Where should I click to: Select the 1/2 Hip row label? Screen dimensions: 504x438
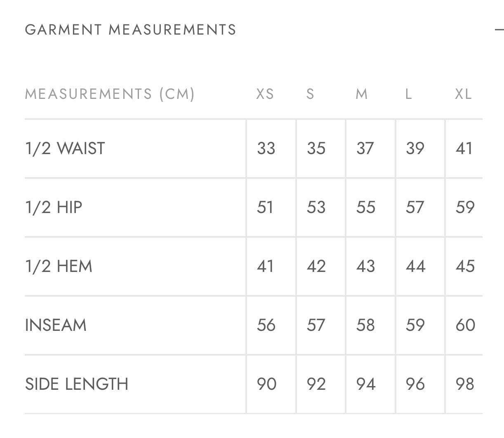[54, 207]
